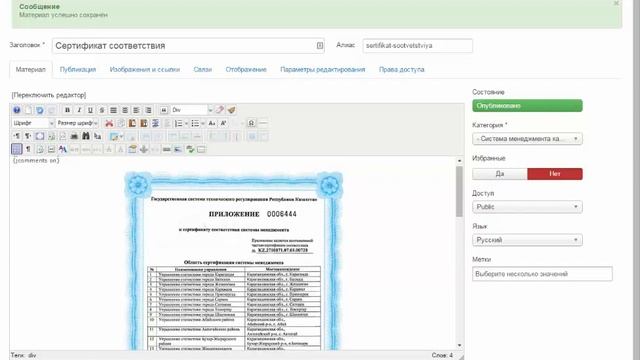Insert a numbered list

(178, 123)
